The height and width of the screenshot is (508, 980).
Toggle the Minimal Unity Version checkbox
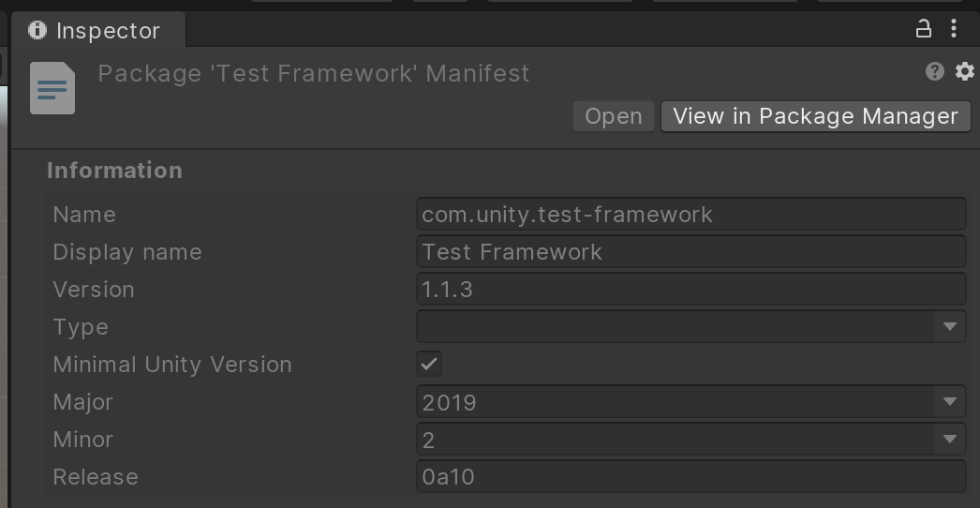pyautogui.click(x=429, y=364)
